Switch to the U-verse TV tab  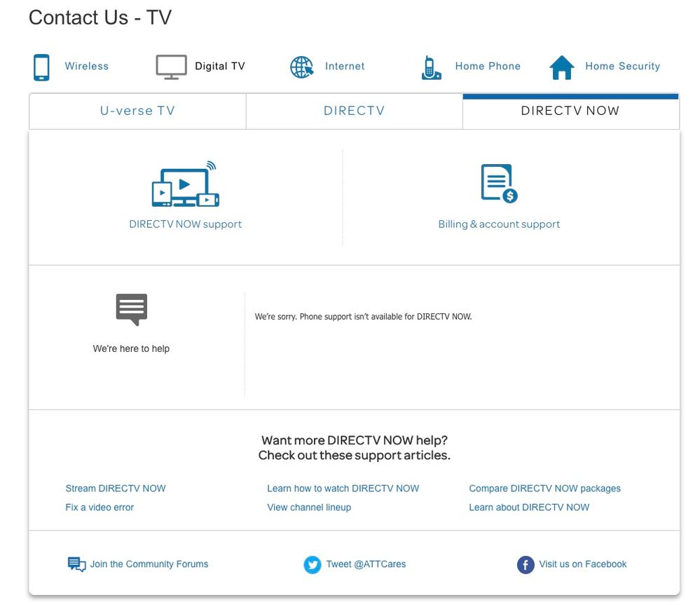tap(137, 111)
